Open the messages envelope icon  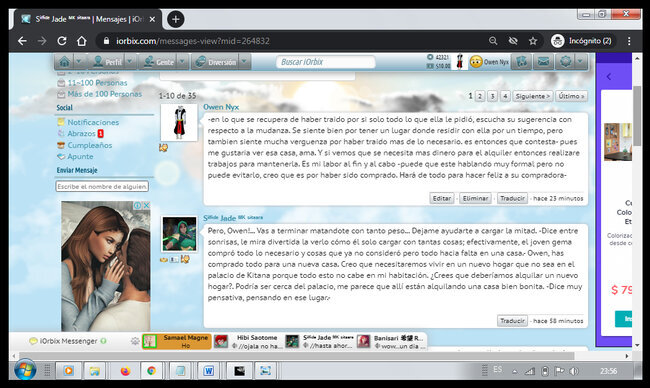pyautogui.click(x=543, y=62)
